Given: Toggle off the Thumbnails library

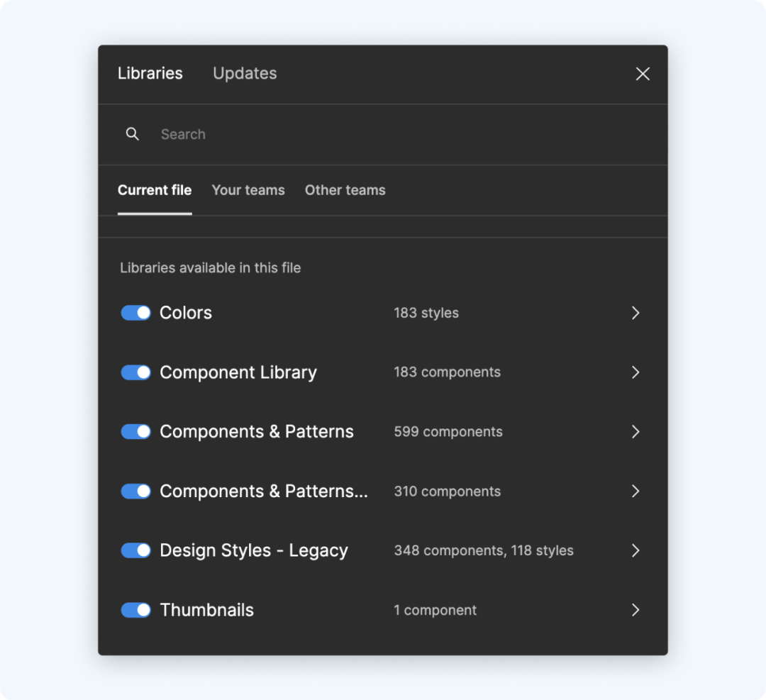Looking at the screenshot, I should 135,610.
